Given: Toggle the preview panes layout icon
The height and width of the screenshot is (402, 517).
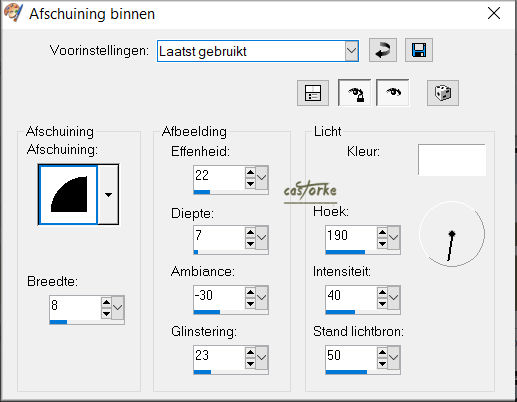Looking at the screenshot, I should click(x=313, y=93).
